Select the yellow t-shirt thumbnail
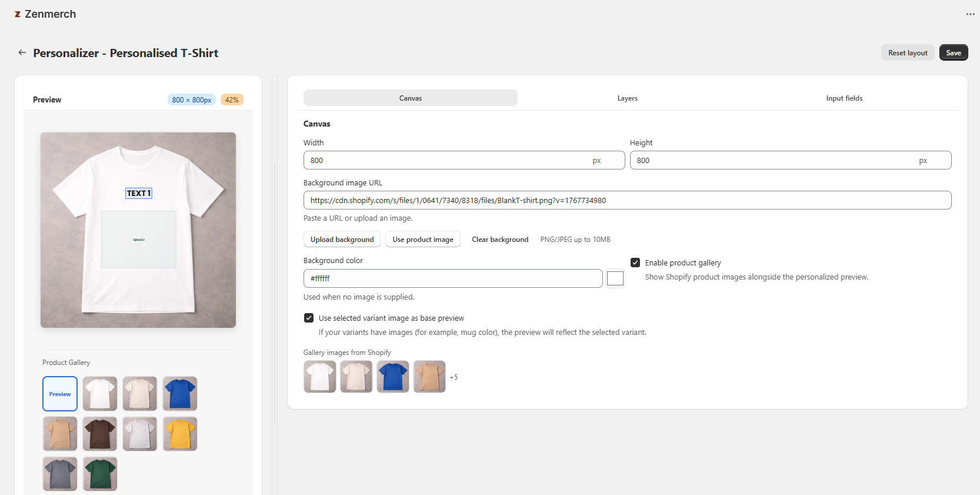 pos(180,434)
